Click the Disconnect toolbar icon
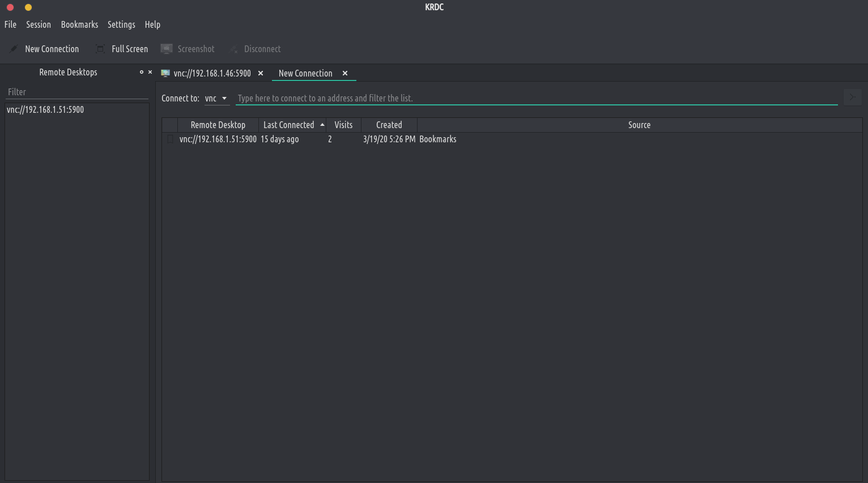 tap(233, 49)
